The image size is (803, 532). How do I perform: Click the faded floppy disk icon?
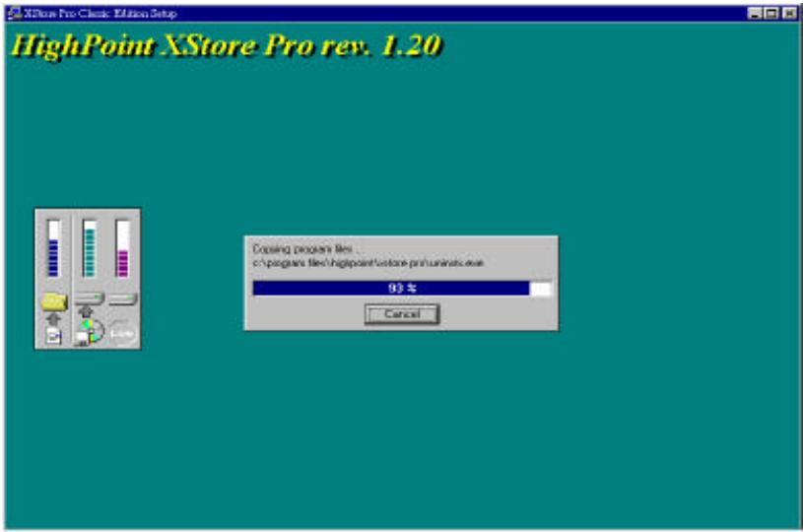tap(122, 331)
